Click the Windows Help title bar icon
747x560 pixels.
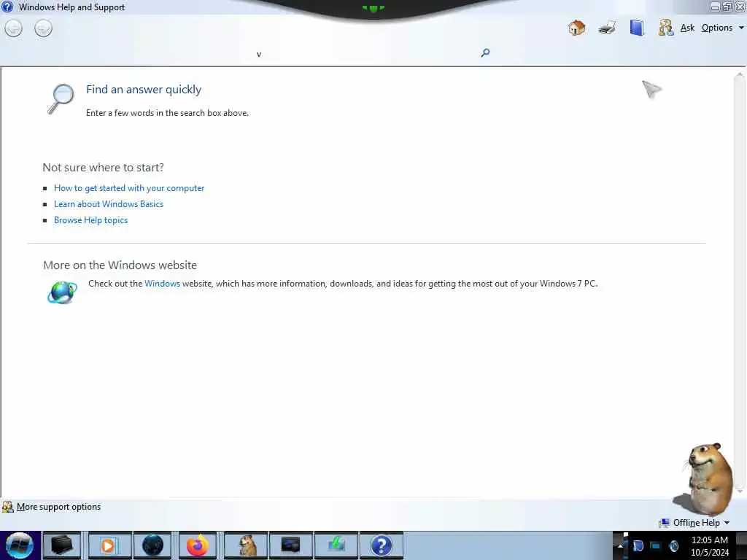coord(7,7)
